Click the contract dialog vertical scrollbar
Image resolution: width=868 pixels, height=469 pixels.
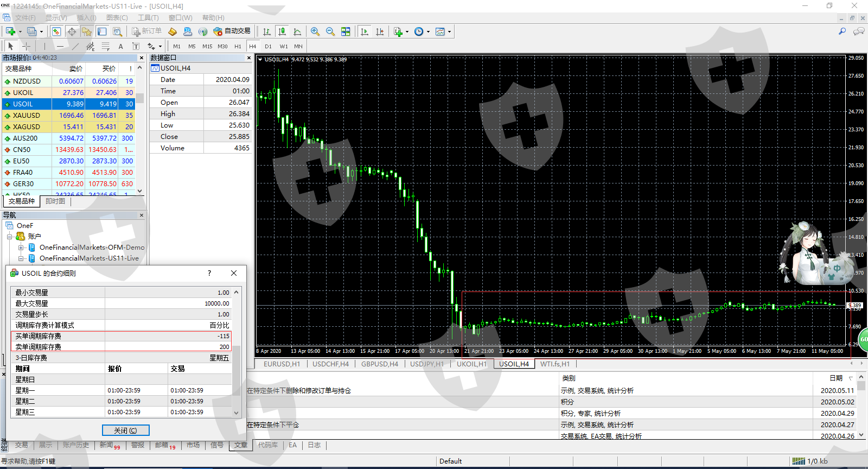237,352
